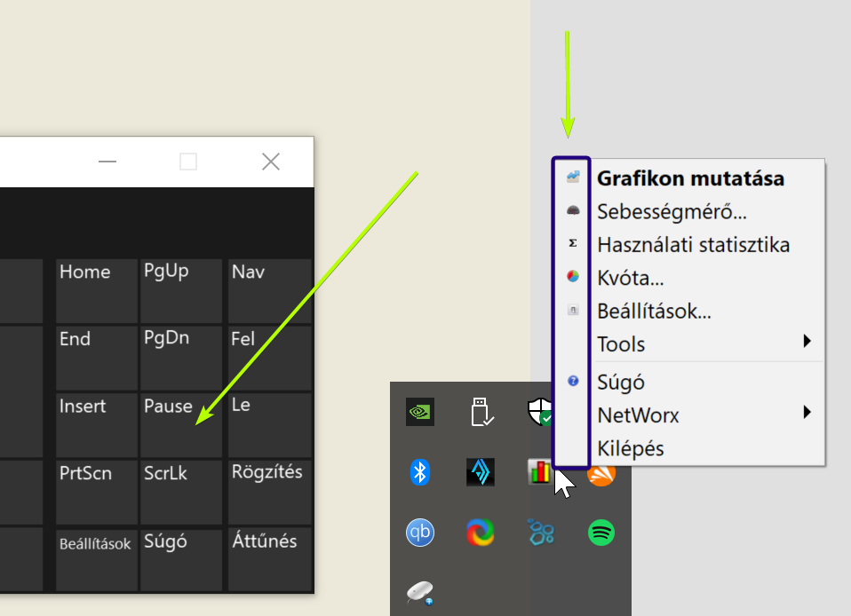Viewport: 851px width, 616px height.
Task: Click the sigma icon beside Használati statisztika
Action: point(573,242)
